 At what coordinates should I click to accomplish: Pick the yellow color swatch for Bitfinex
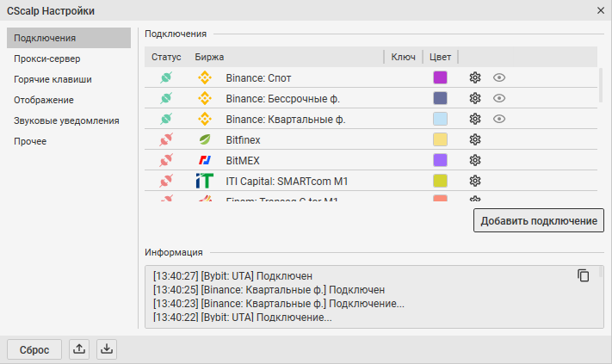440,139
